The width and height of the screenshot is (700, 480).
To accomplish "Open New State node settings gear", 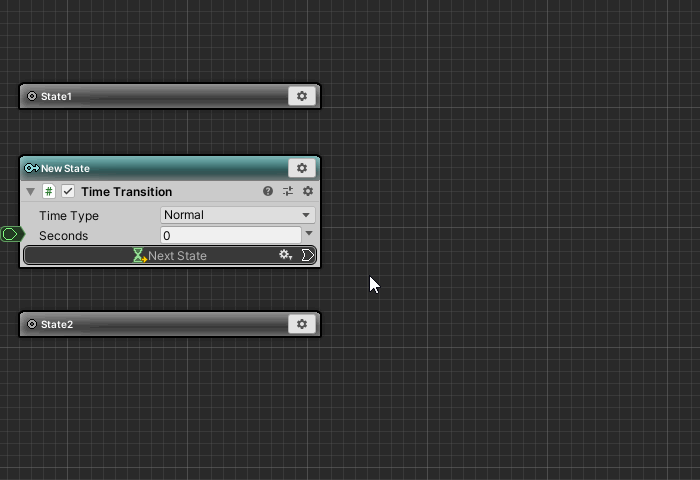I will coord(302,168).
